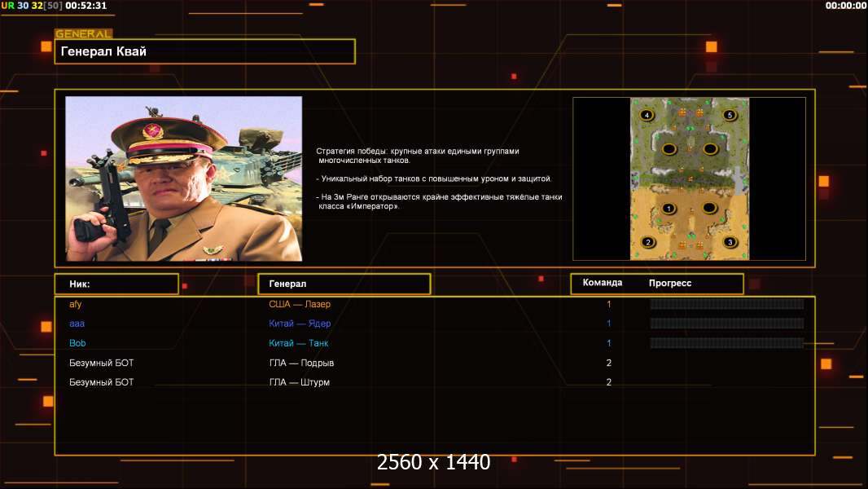Click the empty start slot right of marker 1

pos(710,208)
